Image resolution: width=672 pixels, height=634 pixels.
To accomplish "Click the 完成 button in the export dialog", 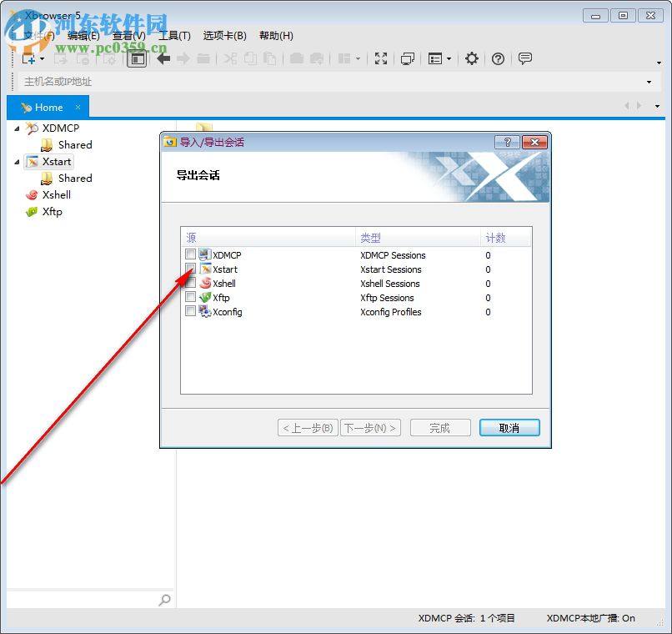I will pyautogui.click(x=439, y=427).
